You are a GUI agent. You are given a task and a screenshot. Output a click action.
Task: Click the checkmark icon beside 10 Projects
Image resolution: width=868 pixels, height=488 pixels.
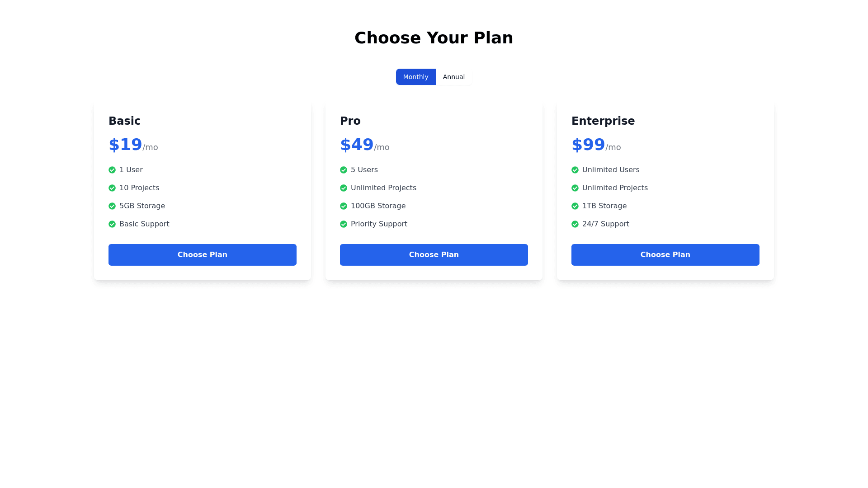(x=112, y=188)
